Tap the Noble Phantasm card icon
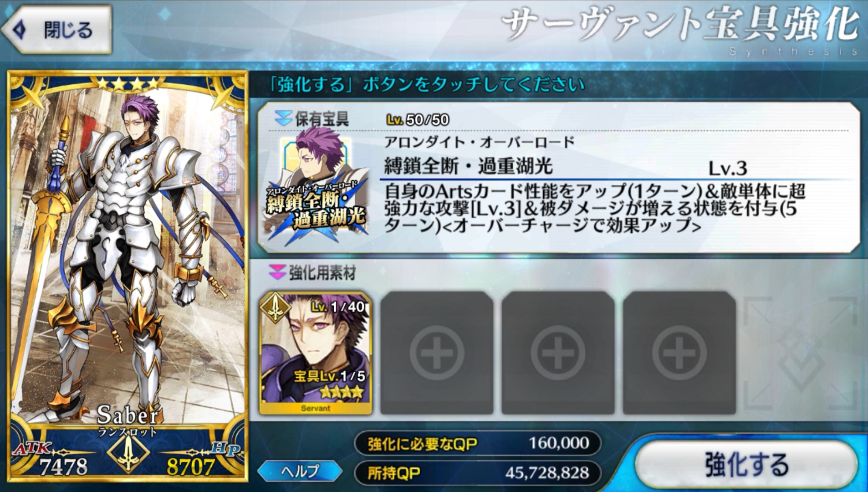This screenshot has width=868, height=492. (x=317, y=186)
